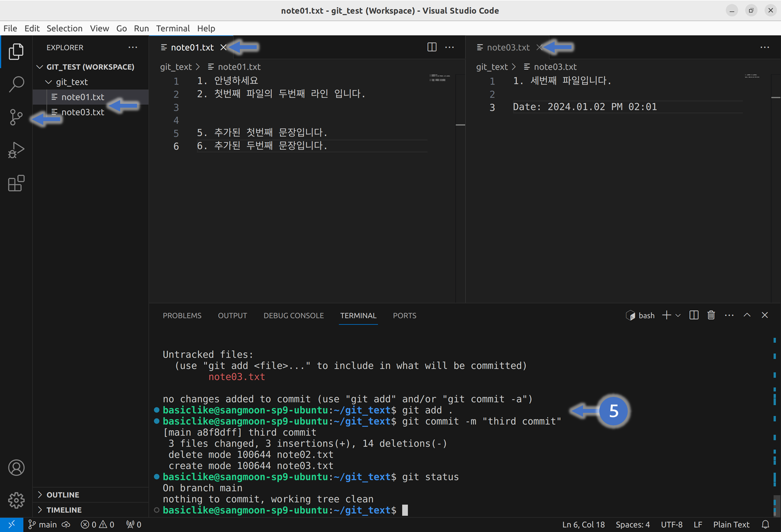The image size is (781, 532).
Task: Select the TERMINAL panel tab
Action: [x=359, y=316]
